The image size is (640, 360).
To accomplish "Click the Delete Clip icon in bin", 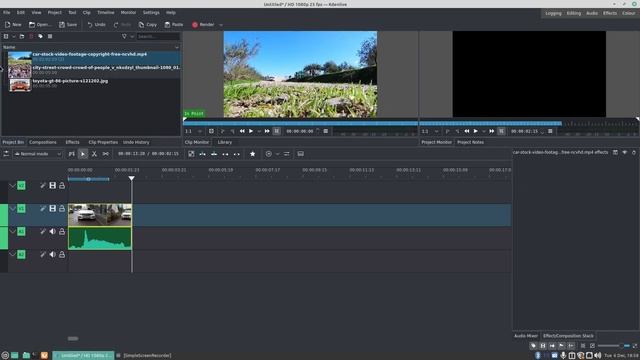I will click(31, 36).
